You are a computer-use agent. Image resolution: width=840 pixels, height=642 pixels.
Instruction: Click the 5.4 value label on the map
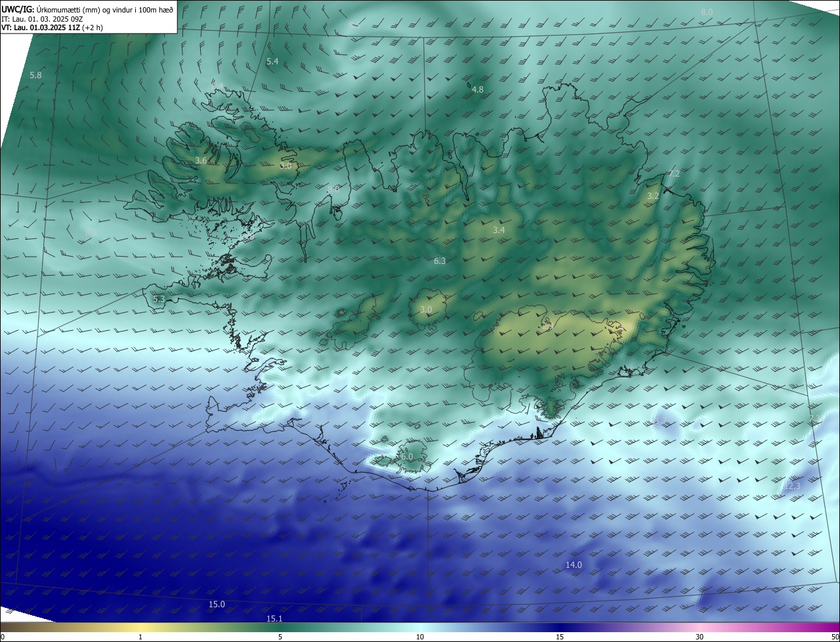[x=272, y=61]
